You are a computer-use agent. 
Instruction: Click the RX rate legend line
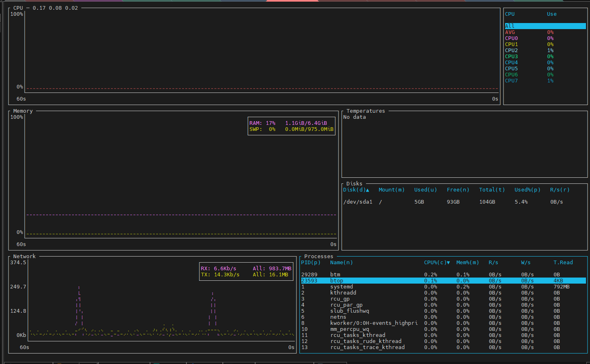coord(246,268)
